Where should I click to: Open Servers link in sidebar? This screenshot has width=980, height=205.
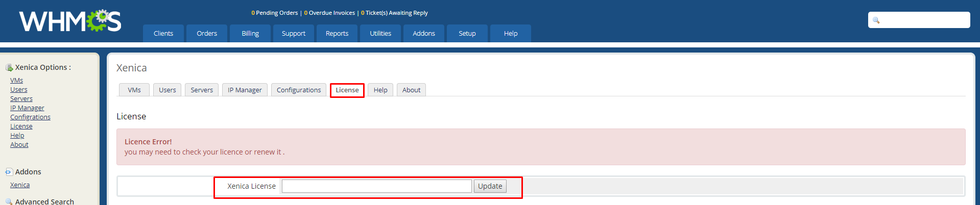tap(21, 98)
